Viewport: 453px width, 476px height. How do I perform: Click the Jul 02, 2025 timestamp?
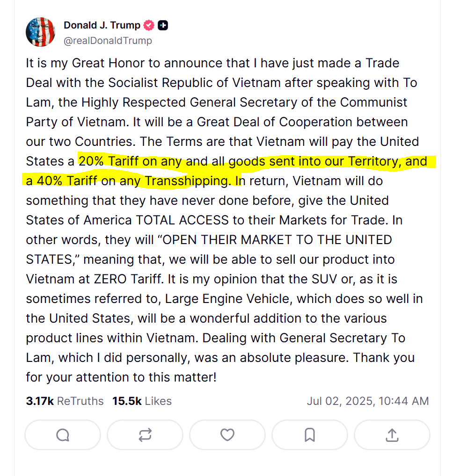367,401
